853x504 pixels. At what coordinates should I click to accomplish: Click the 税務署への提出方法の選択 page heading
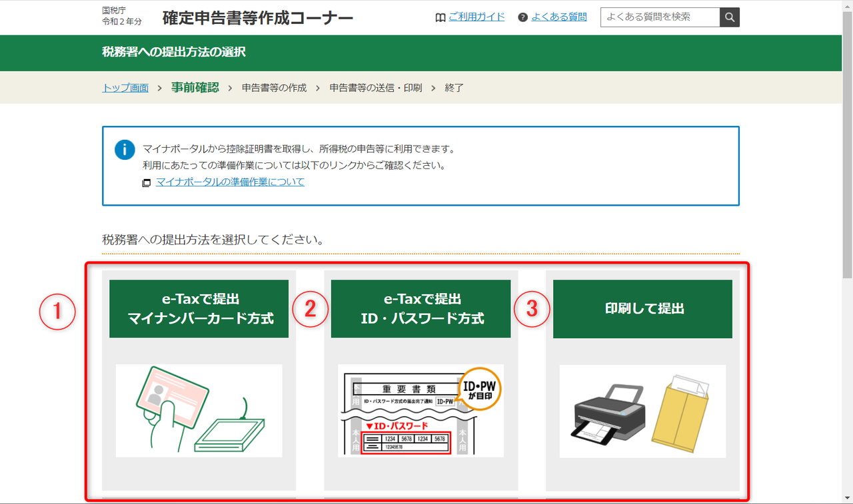(174, 52)
